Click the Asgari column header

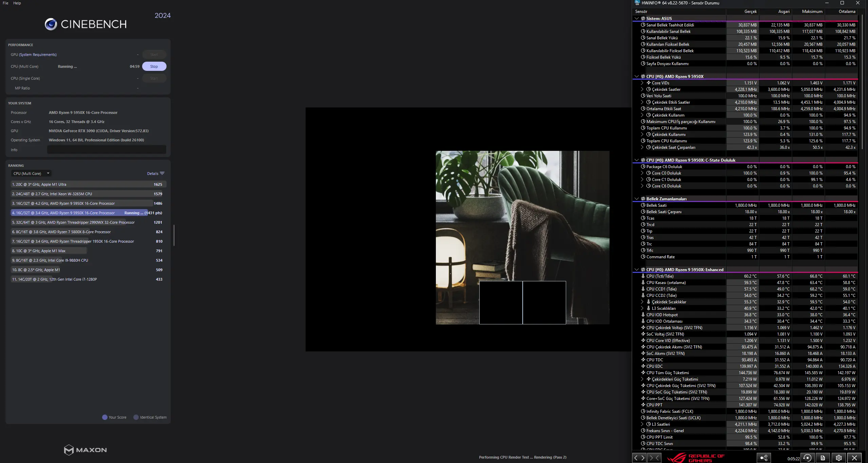[x=775, y=12]
